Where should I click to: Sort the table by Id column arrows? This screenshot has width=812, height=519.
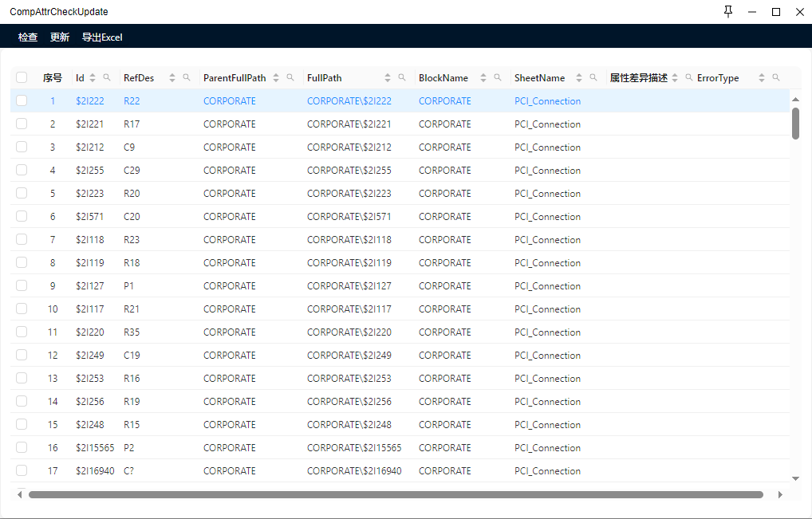click(93, 78)
